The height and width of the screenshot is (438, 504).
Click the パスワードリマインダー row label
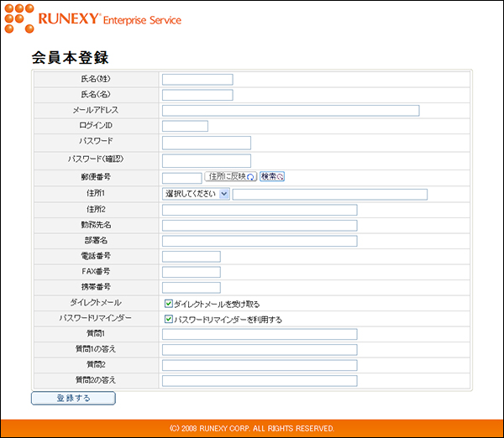point(96,318)
